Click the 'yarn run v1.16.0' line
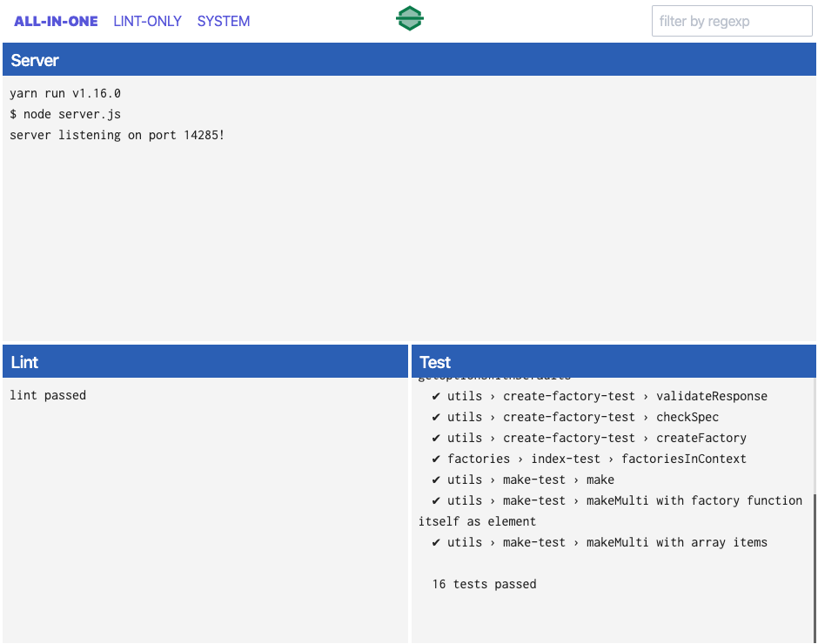The height and width of the screenshot is (644, 818). point(65,93)
